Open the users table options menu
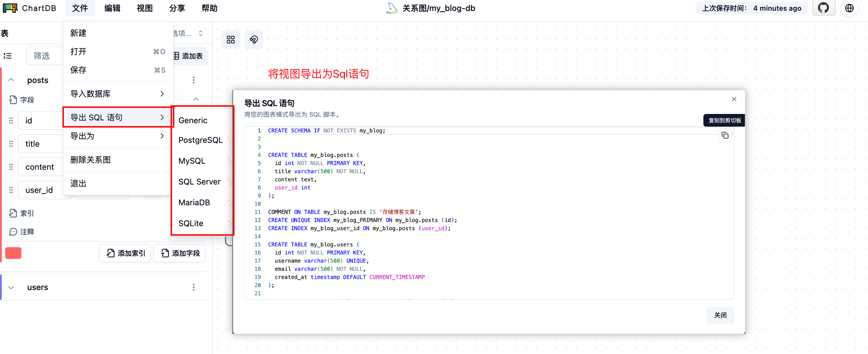Image resolution: width=868 pixels, height=354 pixels. coord(193,287)
